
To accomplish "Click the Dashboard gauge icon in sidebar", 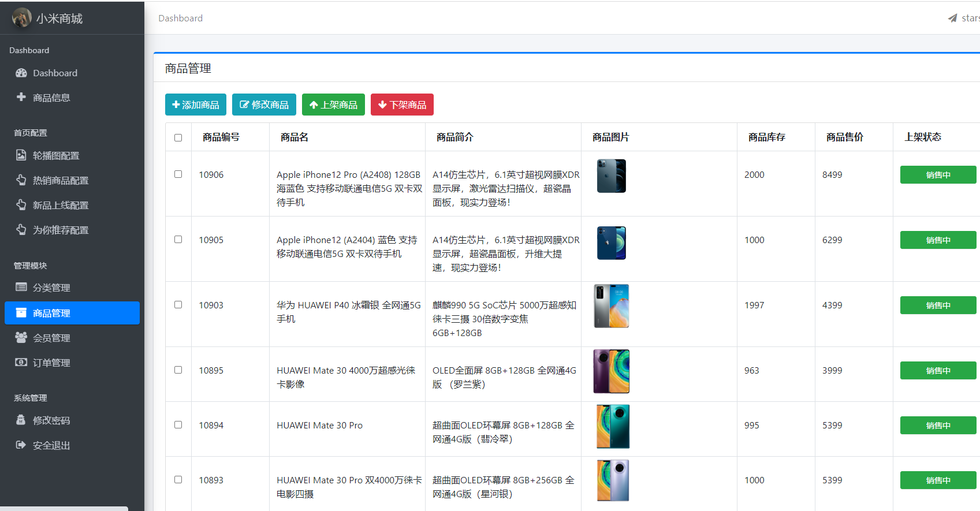I will (21, 73).
